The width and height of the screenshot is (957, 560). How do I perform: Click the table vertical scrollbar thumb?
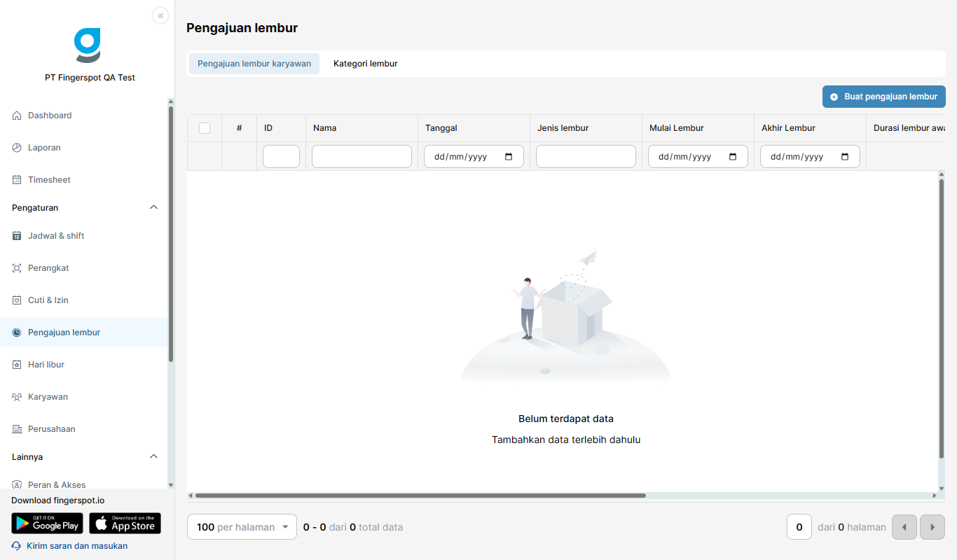pyautogui.click(x=942, y=318)
